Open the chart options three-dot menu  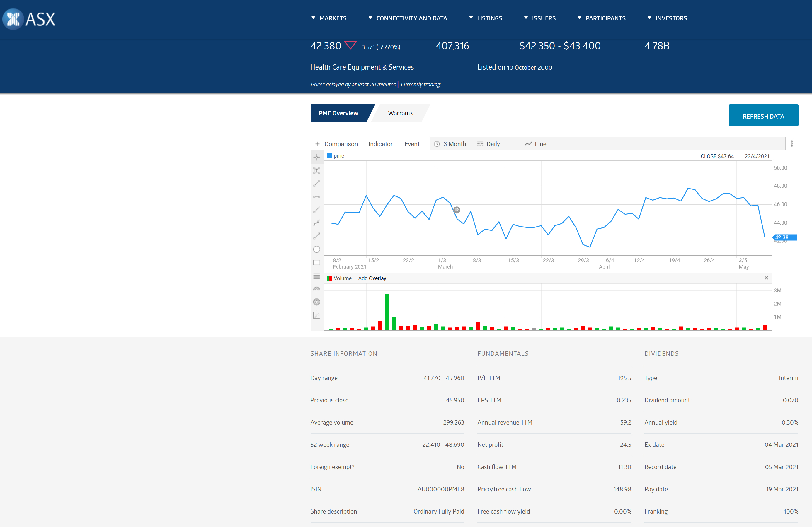tap(791, 144)
